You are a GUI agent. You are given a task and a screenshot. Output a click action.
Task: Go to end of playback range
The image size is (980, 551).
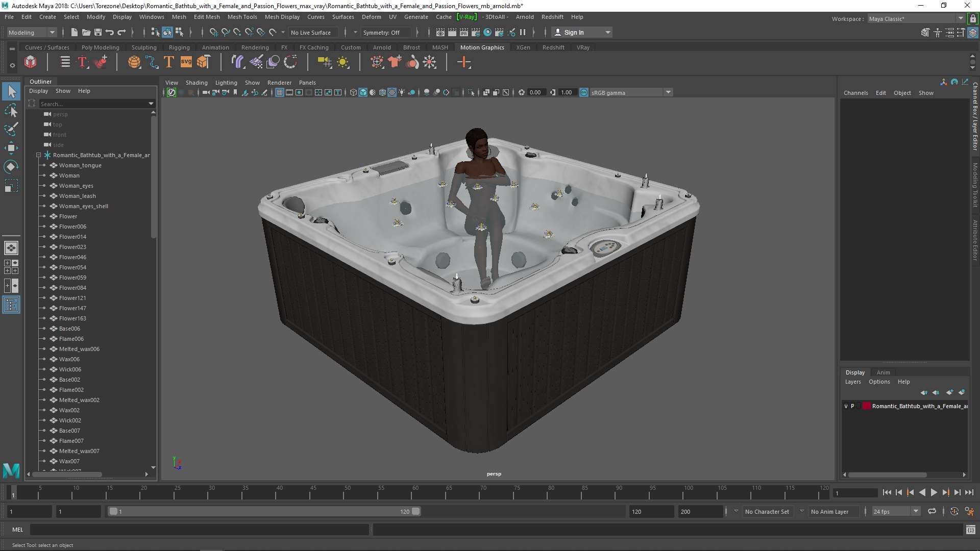(969, 492)
